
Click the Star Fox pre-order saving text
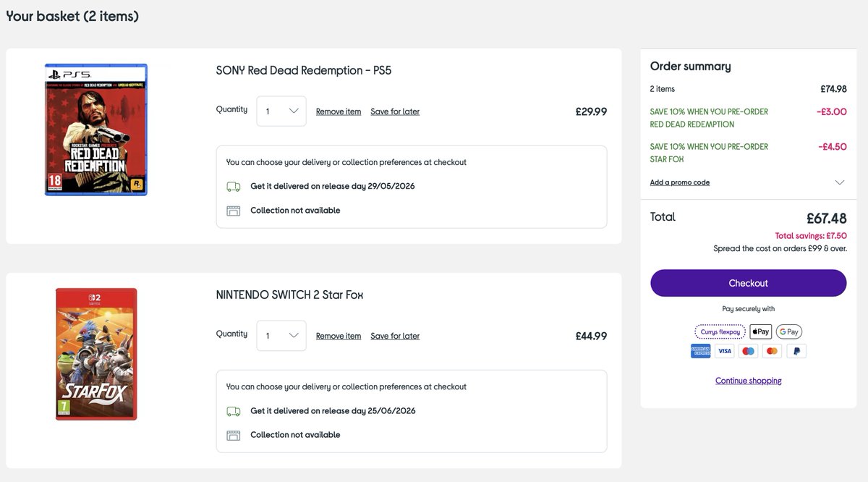click(709, 153)
